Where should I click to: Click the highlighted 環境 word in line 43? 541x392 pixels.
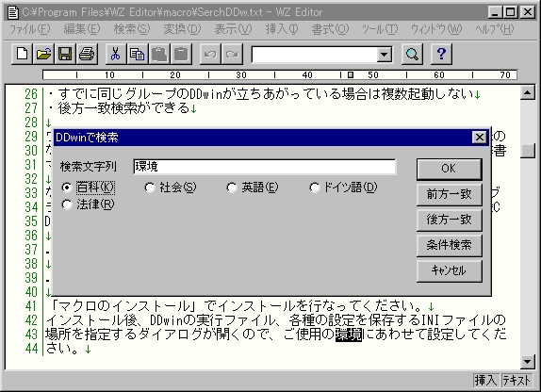click(x=349, y=335)
